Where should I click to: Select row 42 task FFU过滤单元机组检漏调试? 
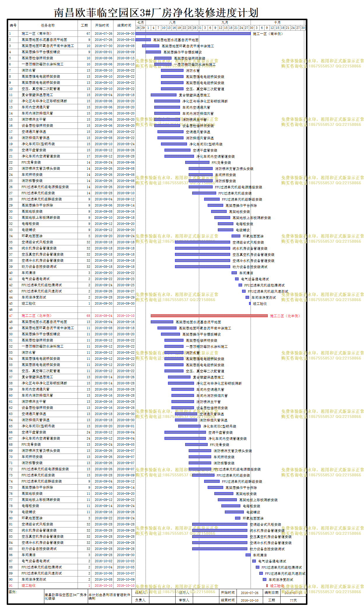click(x=42, y=285)
